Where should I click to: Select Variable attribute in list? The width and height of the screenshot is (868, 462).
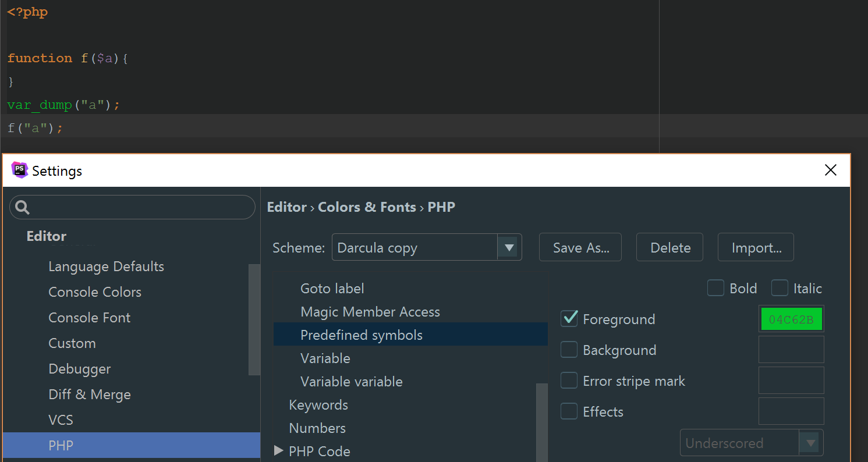(x=325, y=358)
